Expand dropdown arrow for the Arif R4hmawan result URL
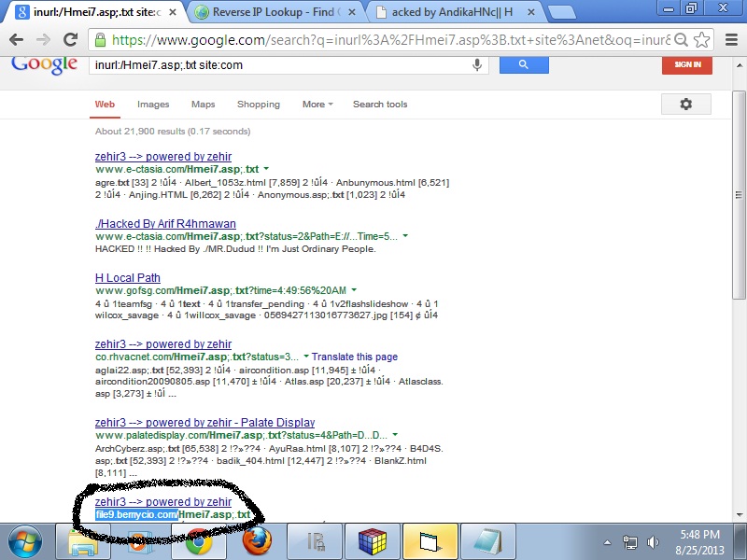 click(x=405, y=236)
